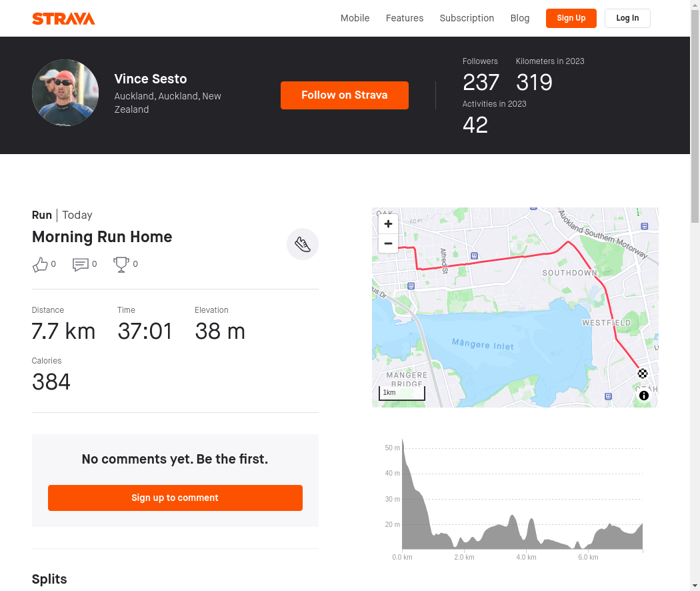Viewport: 700px width, 591px height.
Task: Click the kudos thumbs-up icon
Action: (40, 264)
